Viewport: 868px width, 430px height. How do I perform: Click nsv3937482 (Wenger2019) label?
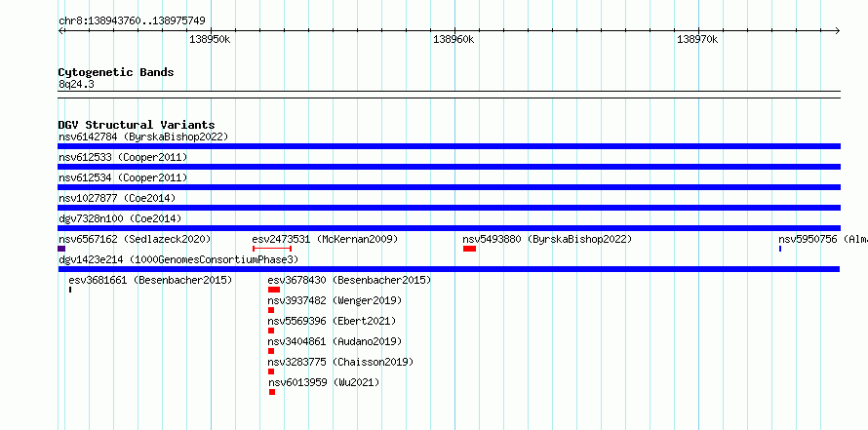[x=335, y=300]
